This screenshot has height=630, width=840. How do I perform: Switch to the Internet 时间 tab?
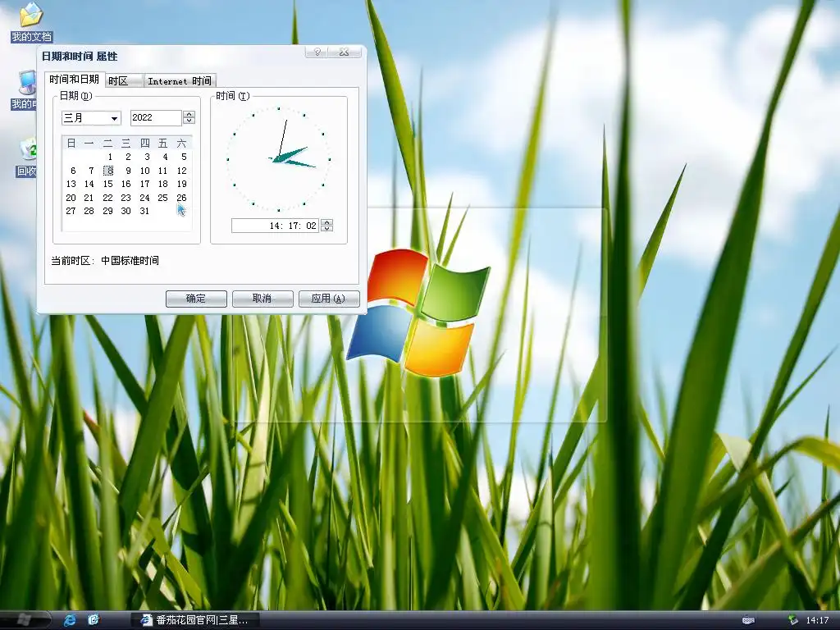click(180, 81)
